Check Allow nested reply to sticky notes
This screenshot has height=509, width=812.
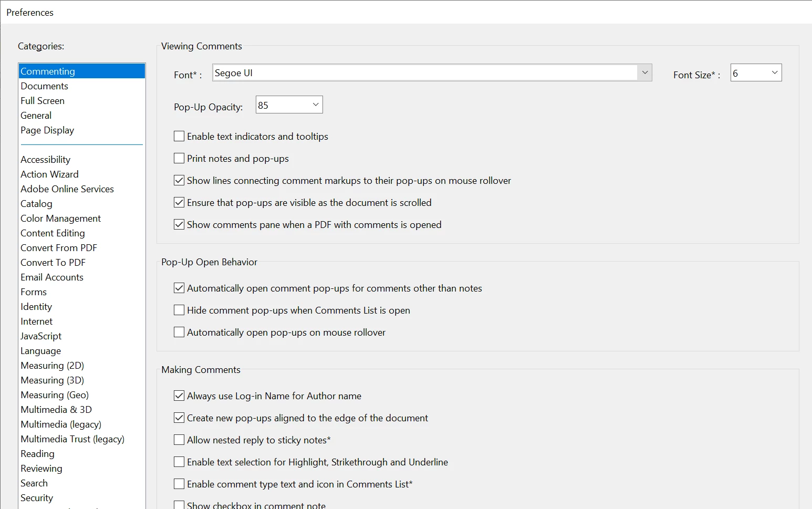(179, 440)
